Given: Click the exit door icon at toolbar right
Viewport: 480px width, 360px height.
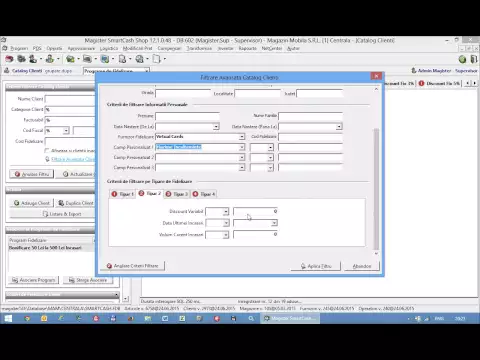Looking at the screenshot, I should (x=474, y=59).
